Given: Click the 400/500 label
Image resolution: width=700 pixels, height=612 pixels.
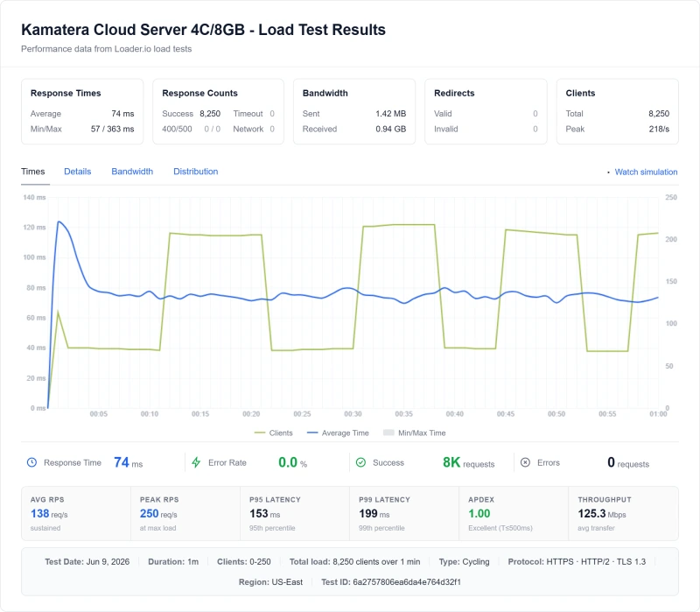Looking at the screenshot, I should click(x=177, y=129).
